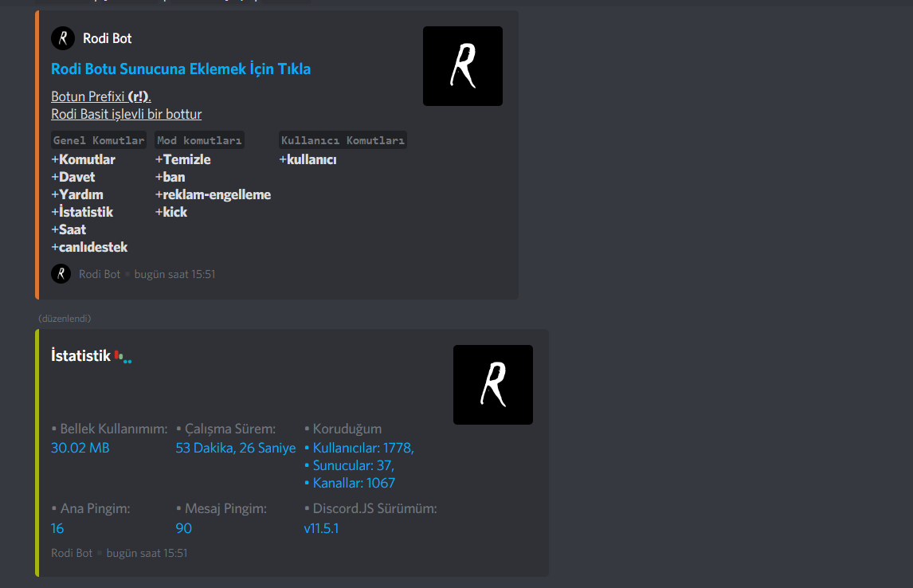The width and height of the screenshot is (913, 588).
Task: Click the 53 Dakika, 26 Saniye uptime value
Action: [x=236, y=449]
